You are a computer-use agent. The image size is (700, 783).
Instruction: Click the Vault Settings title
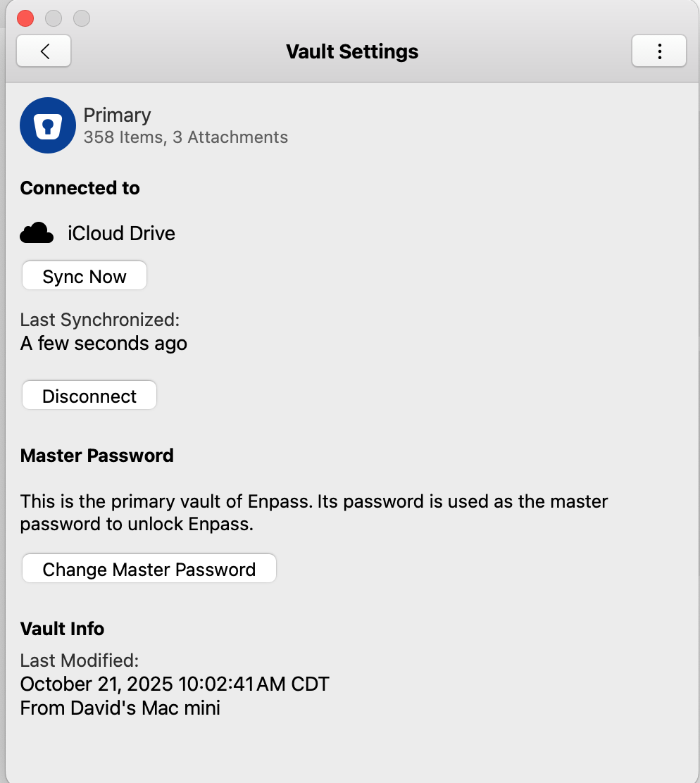pos(352,51)
